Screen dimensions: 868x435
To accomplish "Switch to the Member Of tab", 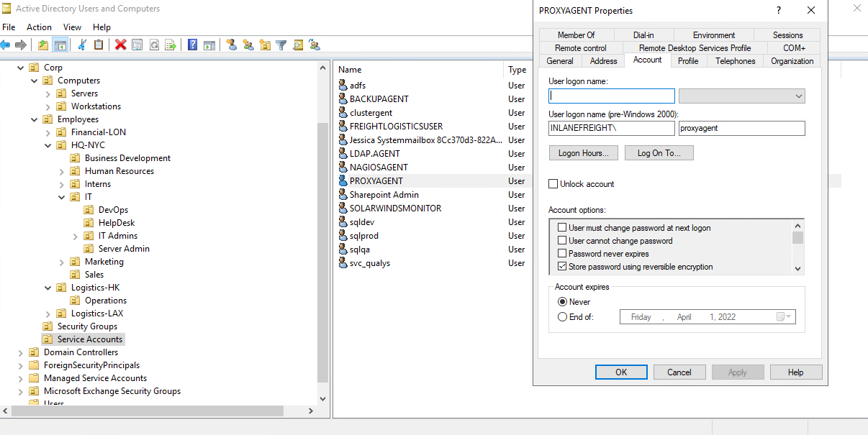I will (576, 35).
